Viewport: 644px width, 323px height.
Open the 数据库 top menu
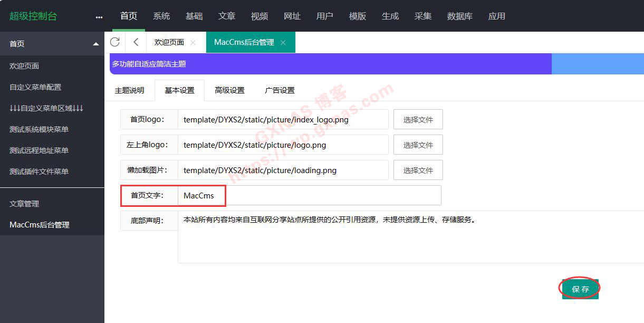(x=459, y=16)
